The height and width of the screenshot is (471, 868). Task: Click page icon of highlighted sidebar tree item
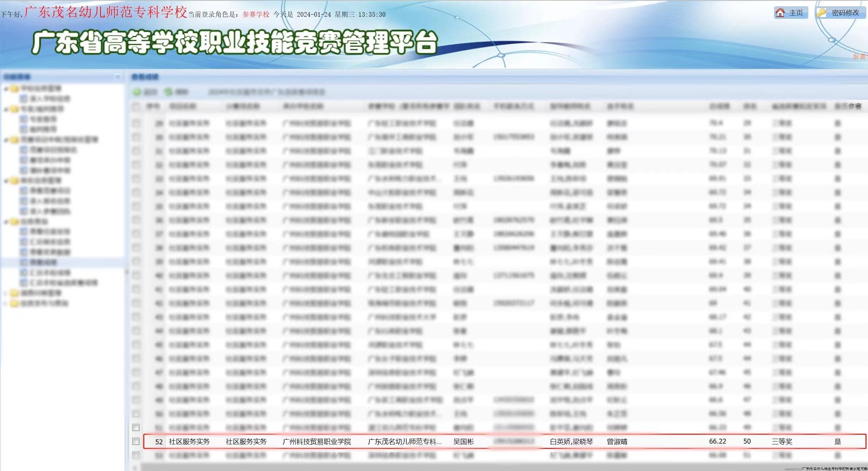24,262
